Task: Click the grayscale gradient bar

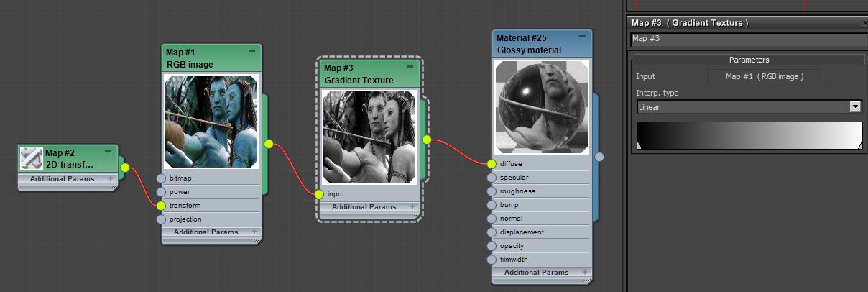Action: 749,136
